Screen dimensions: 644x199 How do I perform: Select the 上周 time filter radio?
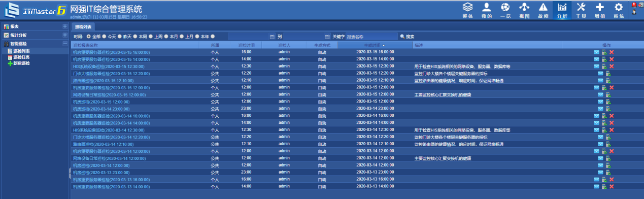151,37
